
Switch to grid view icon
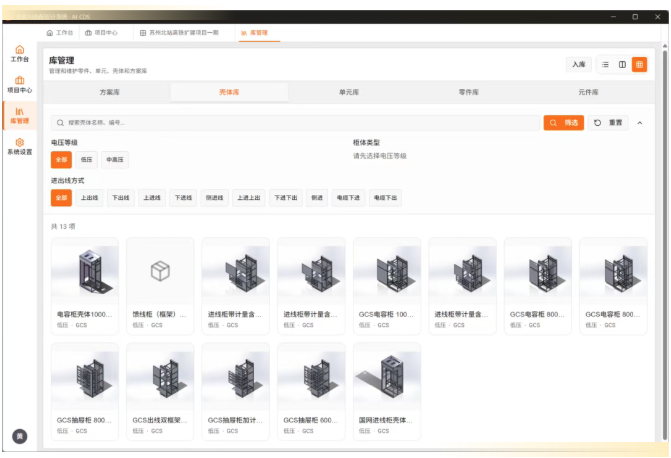[639, 65]
